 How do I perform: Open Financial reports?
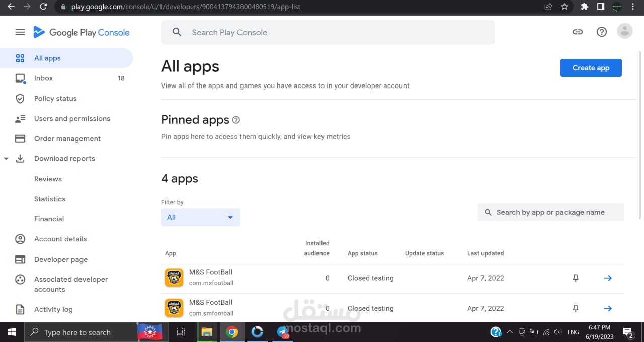click(x=49, y=219)
